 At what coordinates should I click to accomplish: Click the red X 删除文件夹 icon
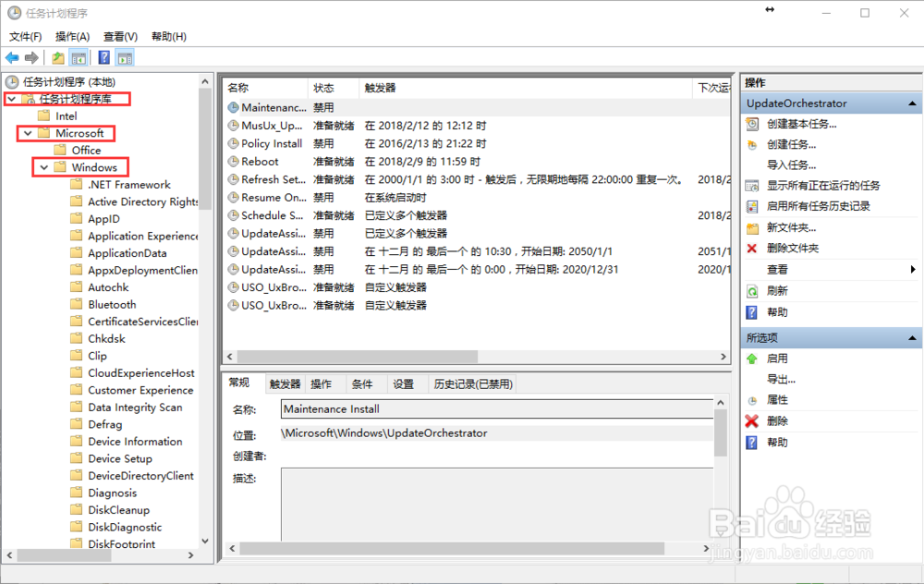pyautogui.click(x=752, y=249)
